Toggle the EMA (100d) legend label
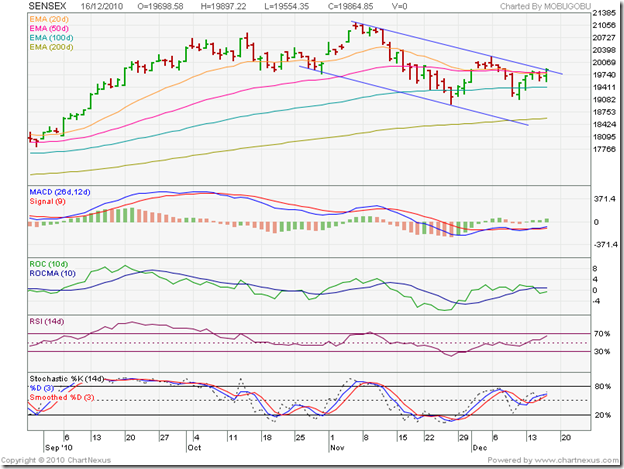This screenshot has height=469, width=624. (51, 40)
